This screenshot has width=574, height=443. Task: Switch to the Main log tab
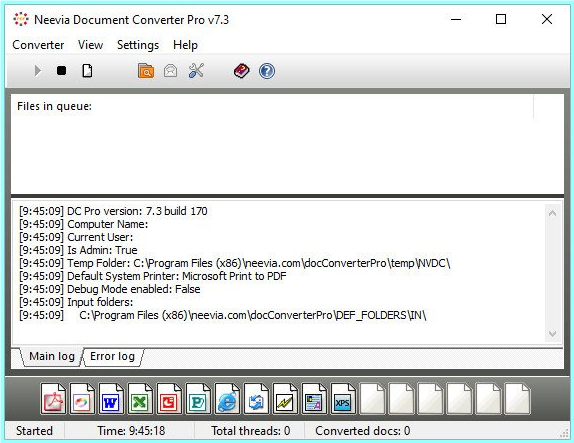pyautogui.click(x=52, y=356)
